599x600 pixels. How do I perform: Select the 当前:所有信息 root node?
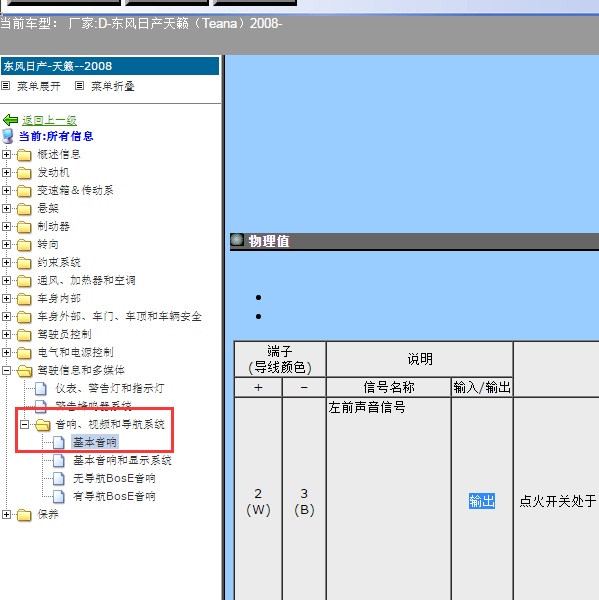[x=56, y=136]
